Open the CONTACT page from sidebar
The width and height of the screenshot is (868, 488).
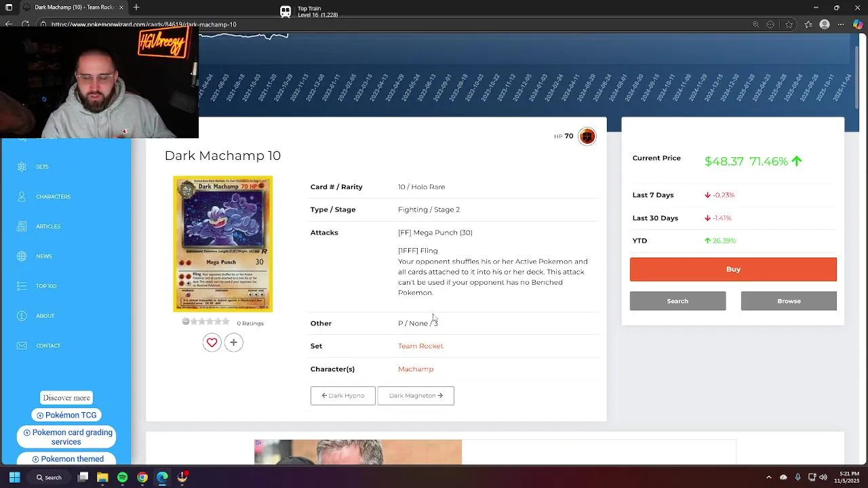click(48, 346)
